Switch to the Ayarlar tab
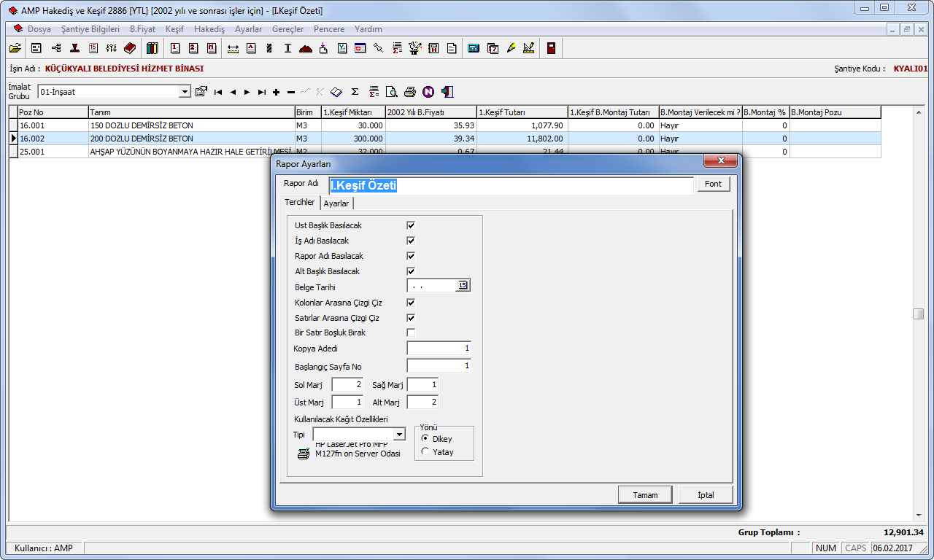 click(x=336, y=203)
